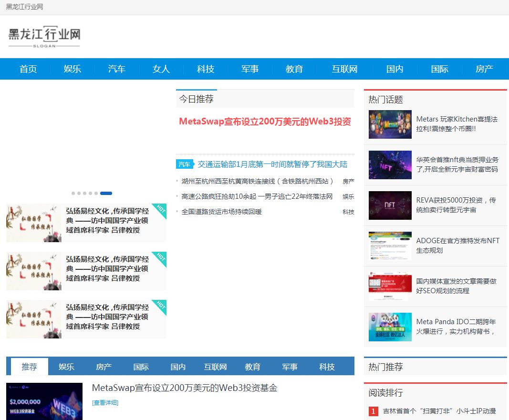The height and width of the screenshot is (420, 509).
Task: Open 科技 in the top navigation bar
Action: (206, 69)
